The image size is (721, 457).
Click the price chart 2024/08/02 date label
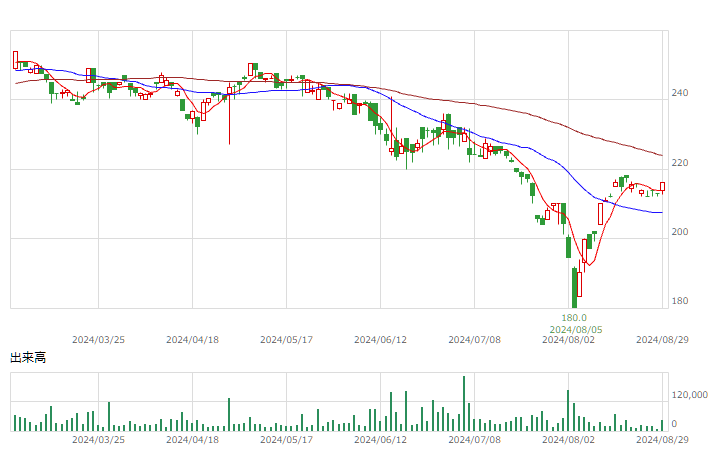[568, 340]
